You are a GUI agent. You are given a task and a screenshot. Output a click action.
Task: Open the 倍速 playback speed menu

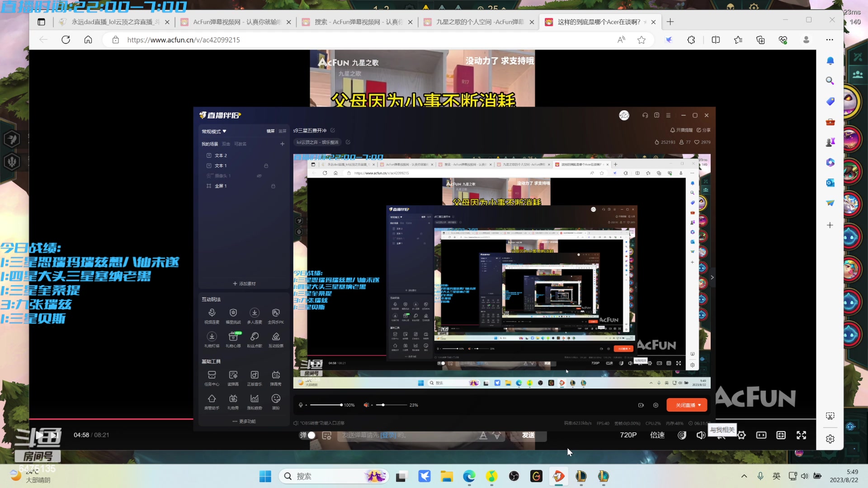click(657, 435)
